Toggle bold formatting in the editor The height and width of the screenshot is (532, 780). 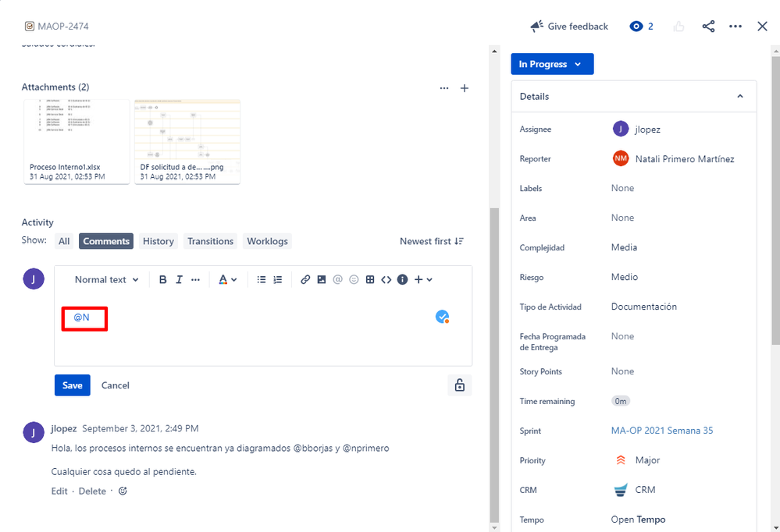[x=162, y=279]
